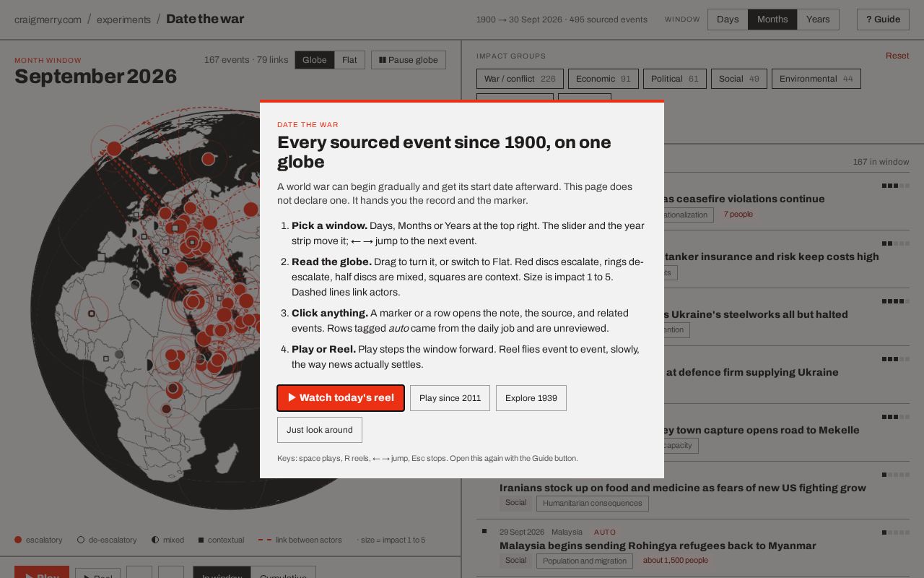Filter by the Political impact group
The width and height of the screenshot is (924, 578).
coord(675,79)
